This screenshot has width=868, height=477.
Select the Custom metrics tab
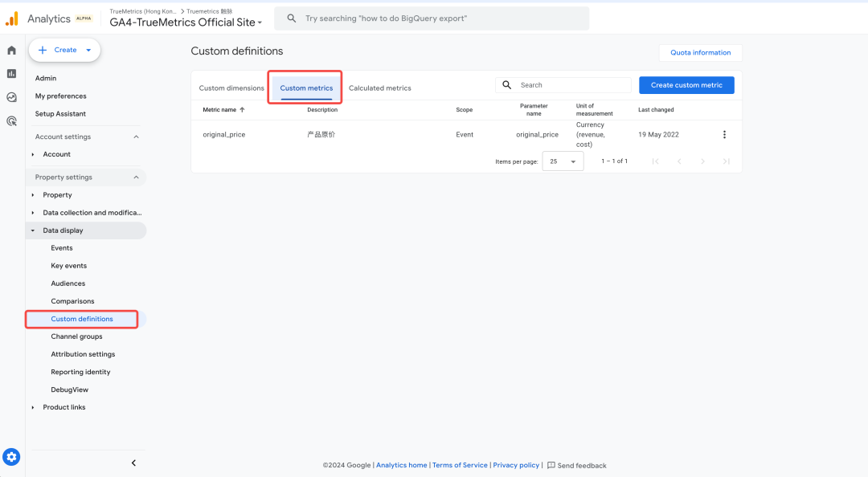pos(306,88)
